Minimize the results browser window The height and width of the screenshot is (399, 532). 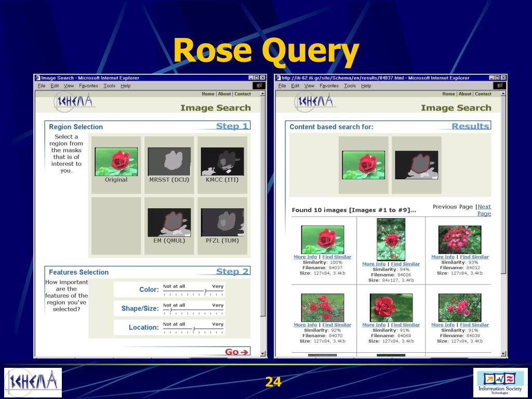[491, 78]
